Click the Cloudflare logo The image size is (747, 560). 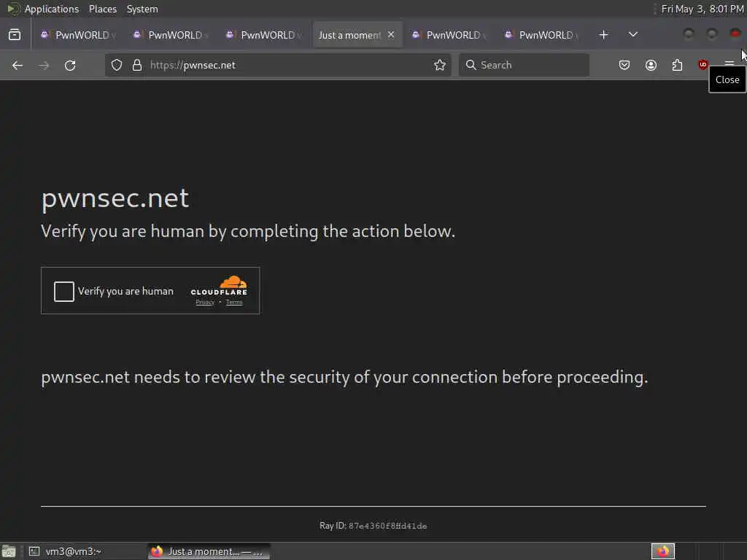point(219,286)
